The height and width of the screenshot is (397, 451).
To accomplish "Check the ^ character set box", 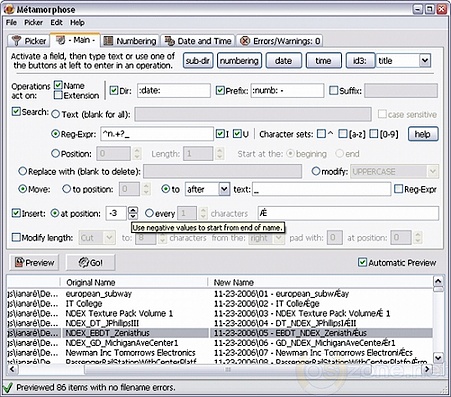I will coord(321,134).
